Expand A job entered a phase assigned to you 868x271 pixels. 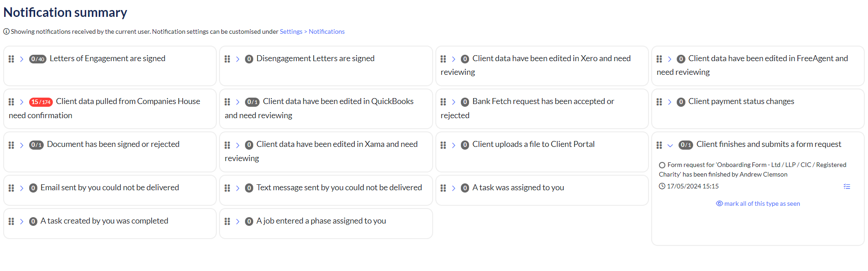tap(238, 222)
